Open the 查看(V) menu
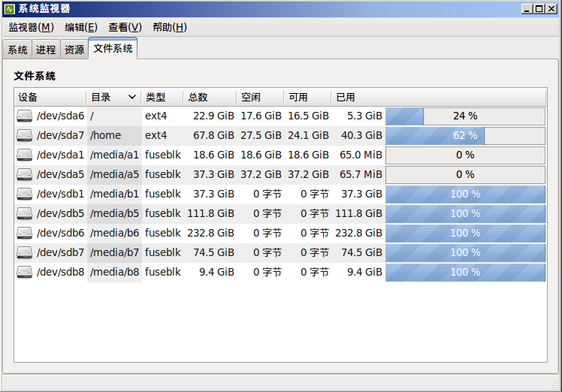 (125, 27)
